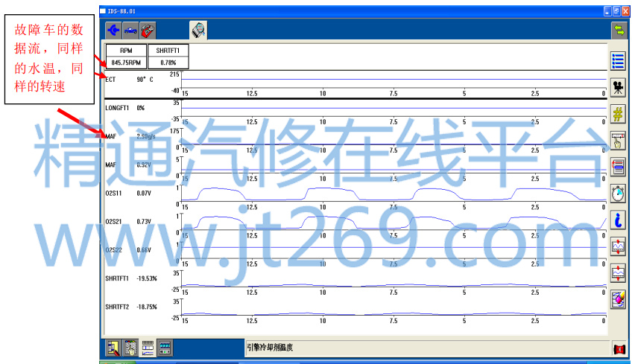This screenshot has height=364, width=632.
Task: Start recording with the video camera icon
Action: point(618,88)
